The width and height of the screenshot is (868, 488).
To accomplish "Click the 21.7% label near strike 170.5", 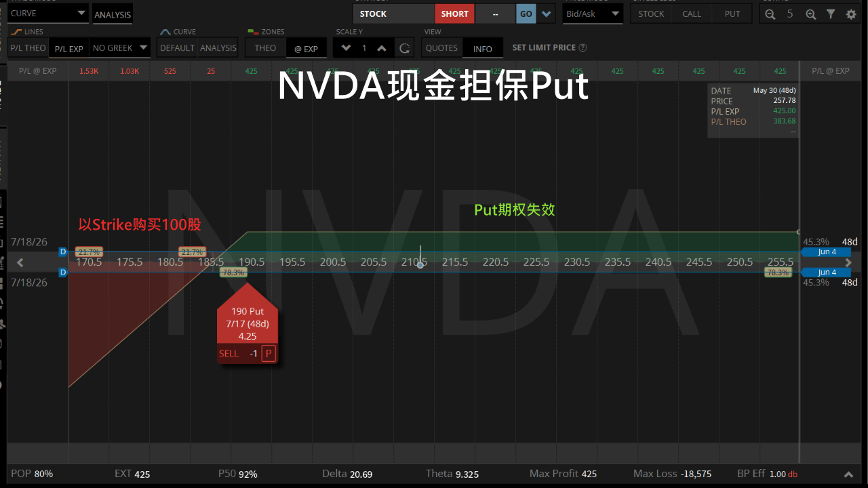I will (x=88, y=251).
